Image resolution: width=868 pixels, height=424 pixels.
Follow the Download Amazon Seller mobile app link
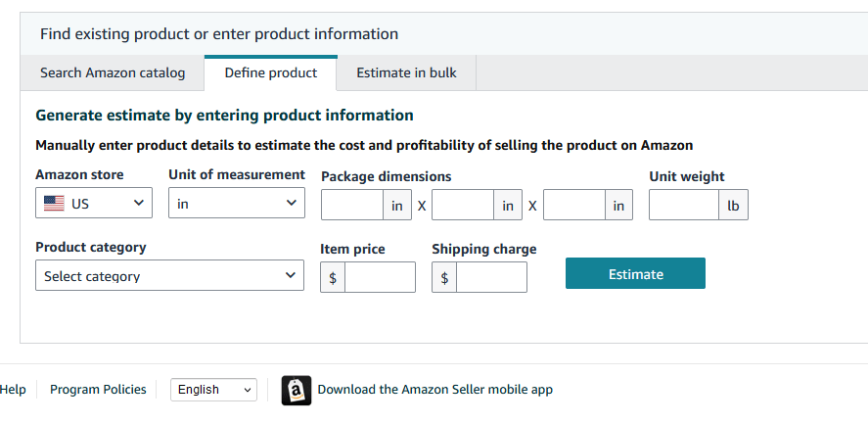[x=434, y=390]
